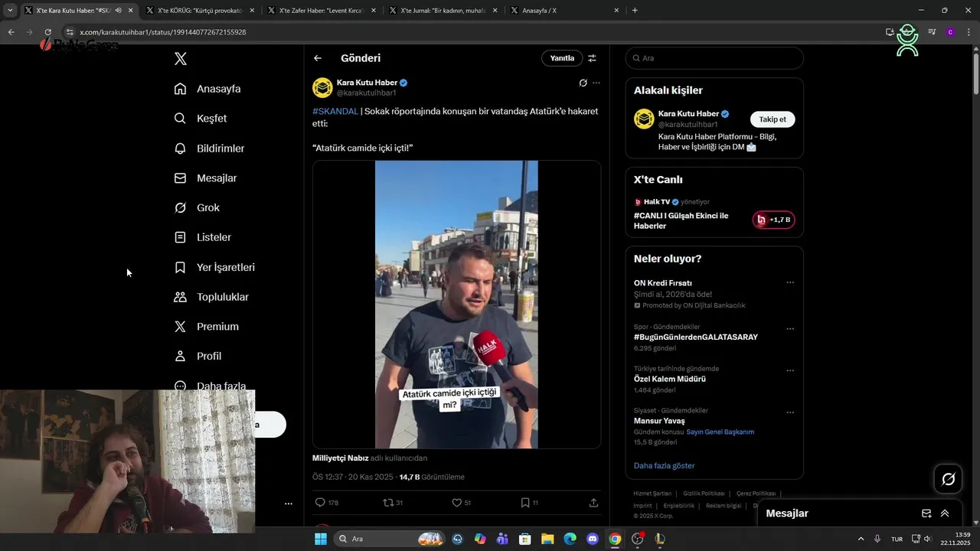Focus the Ara search field on X
Viewport: 980px width, 551px height.
coord(714,58)
